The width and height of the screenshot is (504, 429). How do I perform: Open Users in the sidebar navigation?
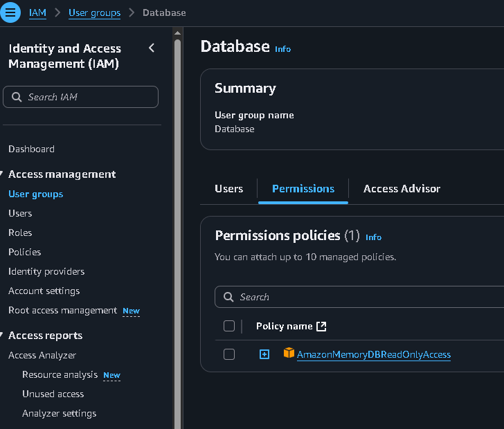click(20, 213)
